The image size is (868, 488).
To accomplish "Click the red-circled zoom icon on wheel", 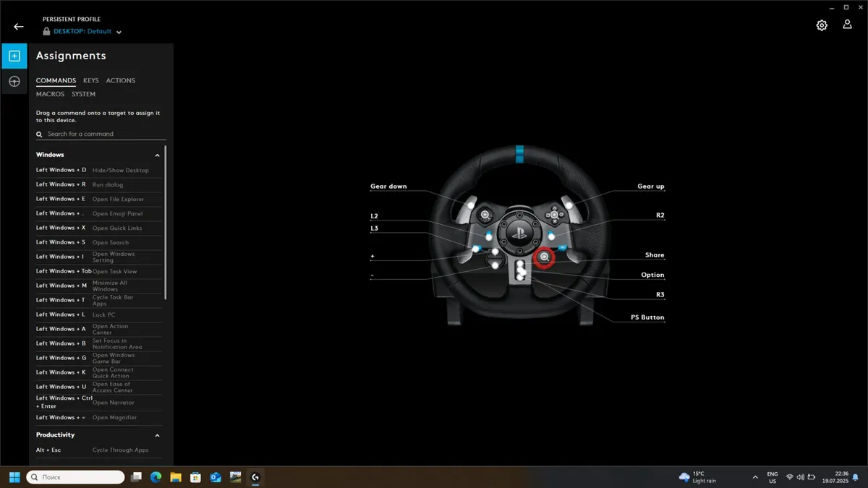I will [544, 257].
